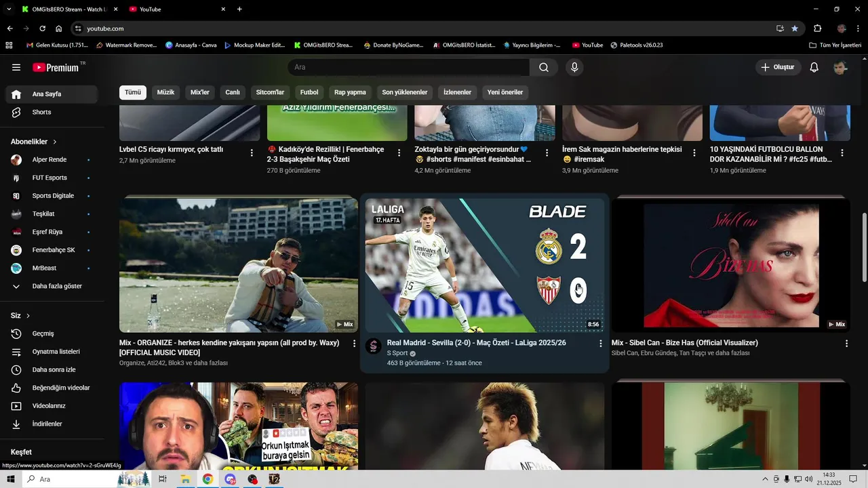Select the Rap yapma chip
This screenshot has height=488, width=868.
point(350,92)
